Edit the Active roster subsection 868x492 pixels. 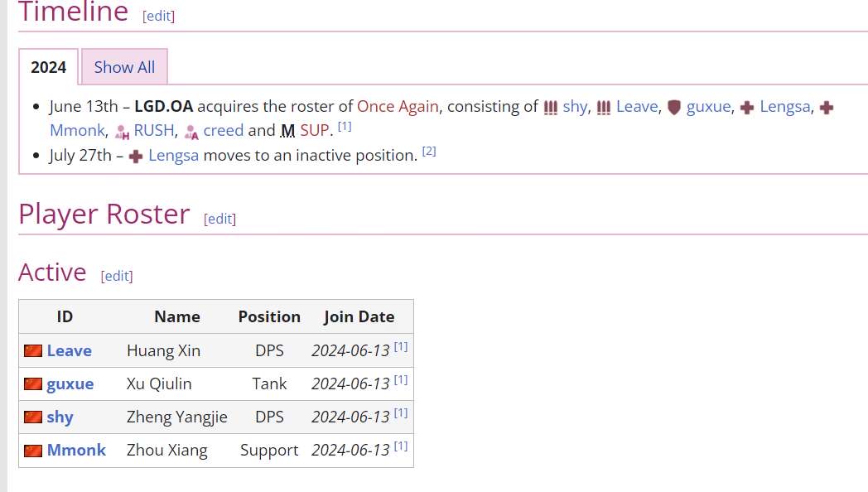[x=116, y=276]
